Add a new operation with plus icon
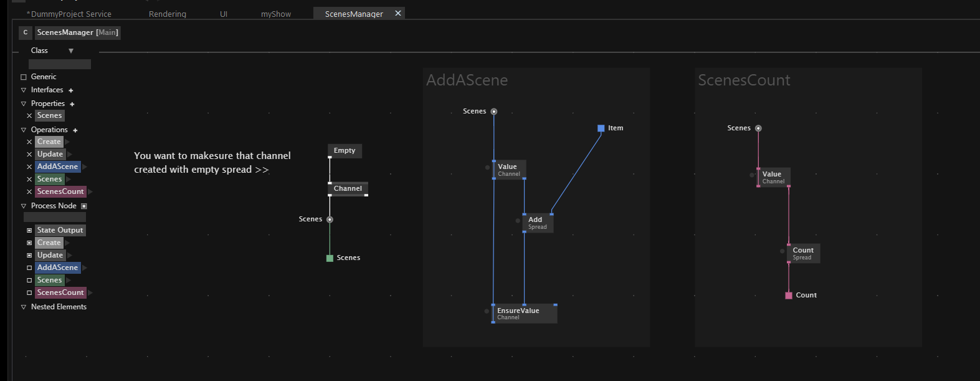Image resolution: width=980 pixels, height=381 pixels. (x=75, y=130)
